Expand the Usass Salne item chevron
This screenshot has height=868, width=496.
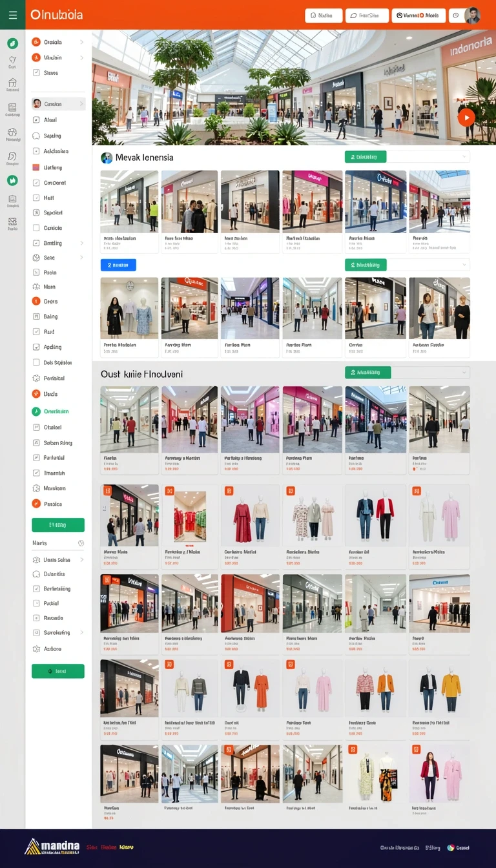click(81, 560)
